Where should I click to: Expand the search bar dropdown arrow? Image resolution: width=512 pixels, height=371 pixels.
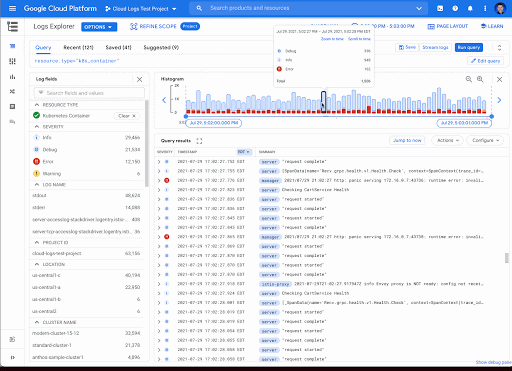(x=419, y=8)
